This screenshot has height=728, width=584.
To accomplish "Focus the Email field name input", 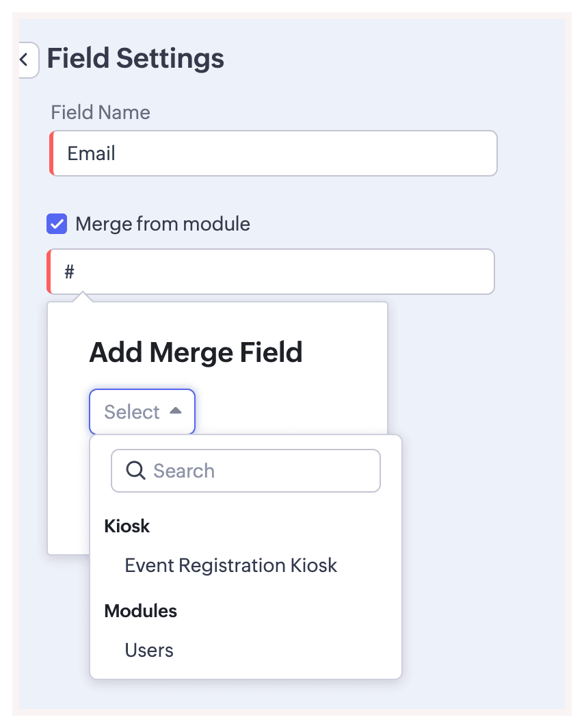I will coord(274,153).
